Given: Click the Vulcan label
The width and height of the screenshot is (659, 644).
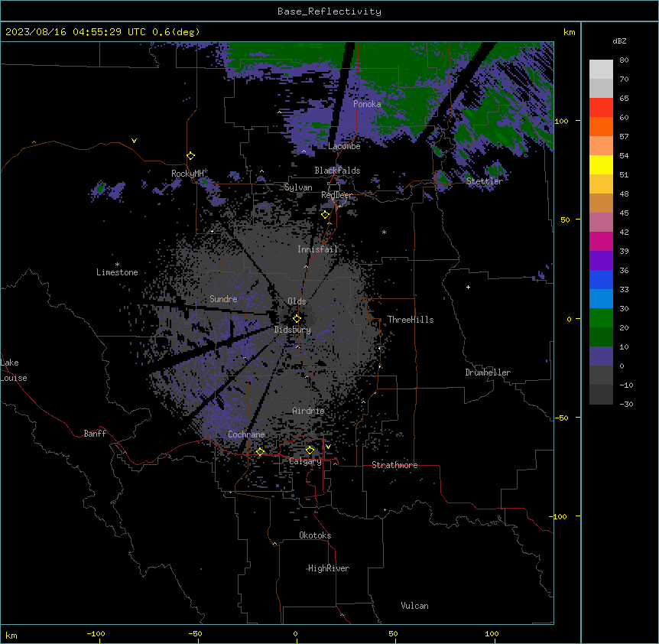Looking at the screenshot, I should click(x=414, y=606).
